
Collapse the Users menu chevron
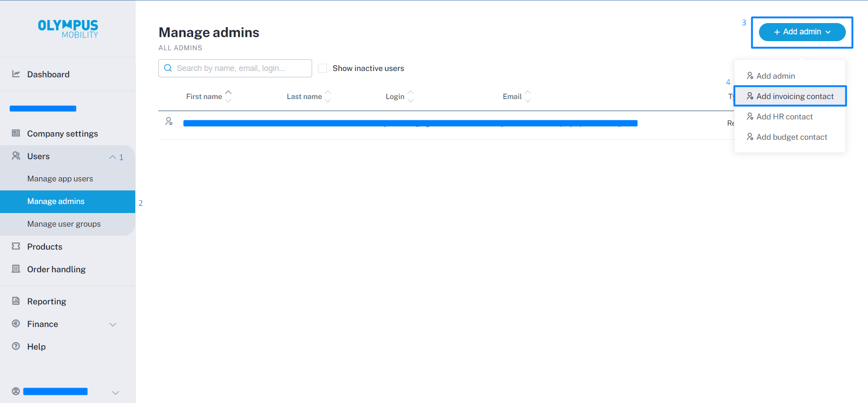pyautogui.click(x=113, y=157)
